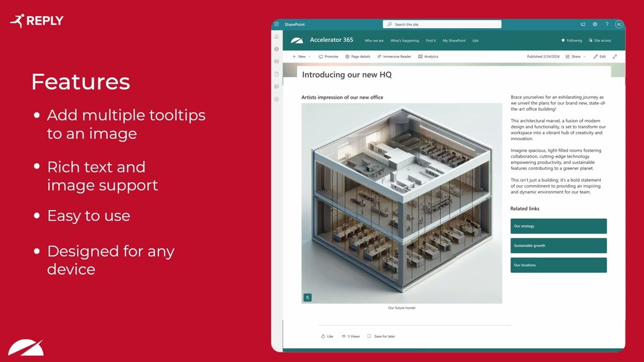Image resolution: width=644 pixels, height=362 pixels.
Task: Click the Create plus circle icon
Action: 276,99
